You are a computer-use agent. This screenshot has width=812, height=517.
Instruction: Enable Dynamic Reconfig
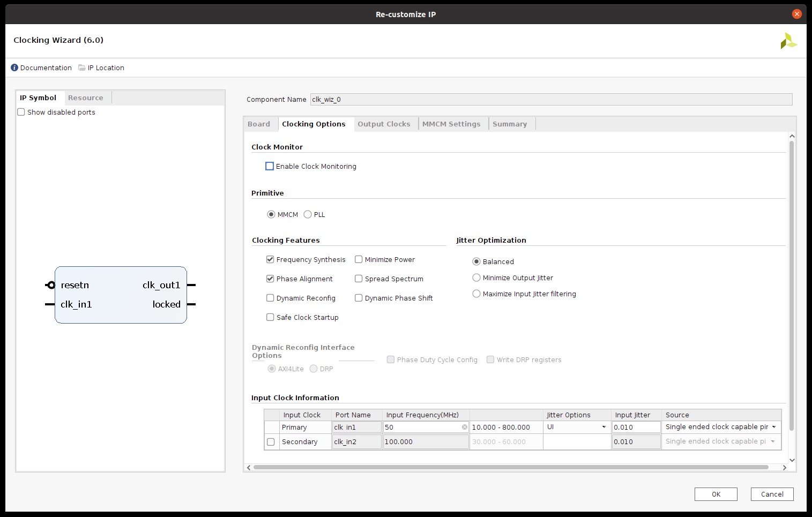pos(270,298)
